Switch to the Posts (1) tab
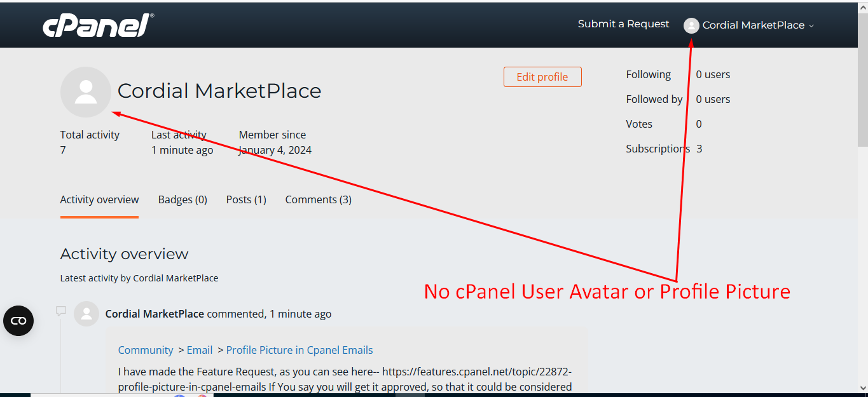The image size is (868, 397). coord(246,199)
